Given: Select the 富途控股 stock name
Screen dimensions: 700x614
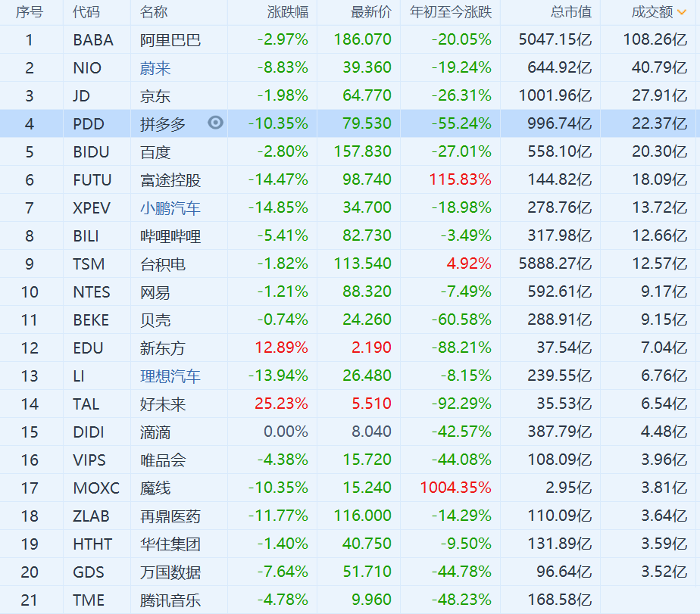Looking at the screenshot, I should (170, 180).
